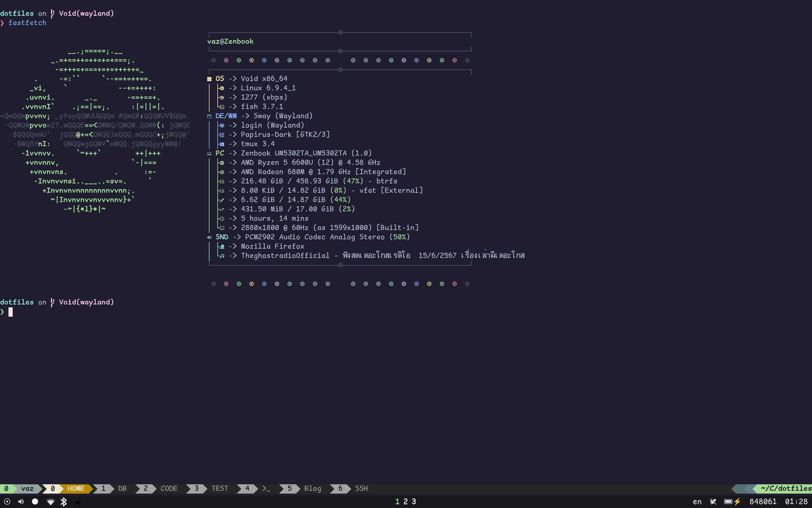Click the Bluetooth icon in the bottom bar

click(63, 502)
